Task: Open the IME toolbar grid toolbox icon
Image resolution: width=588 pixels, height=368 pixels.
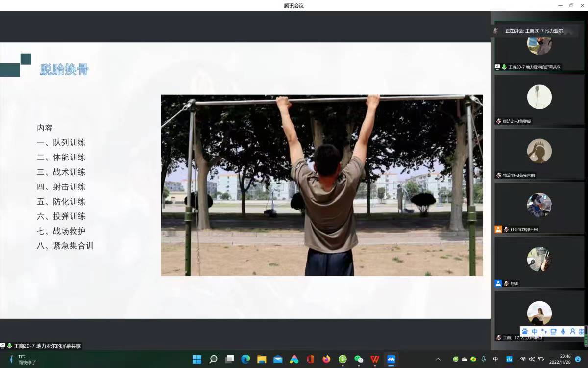Action: click(x=582, y=332)
